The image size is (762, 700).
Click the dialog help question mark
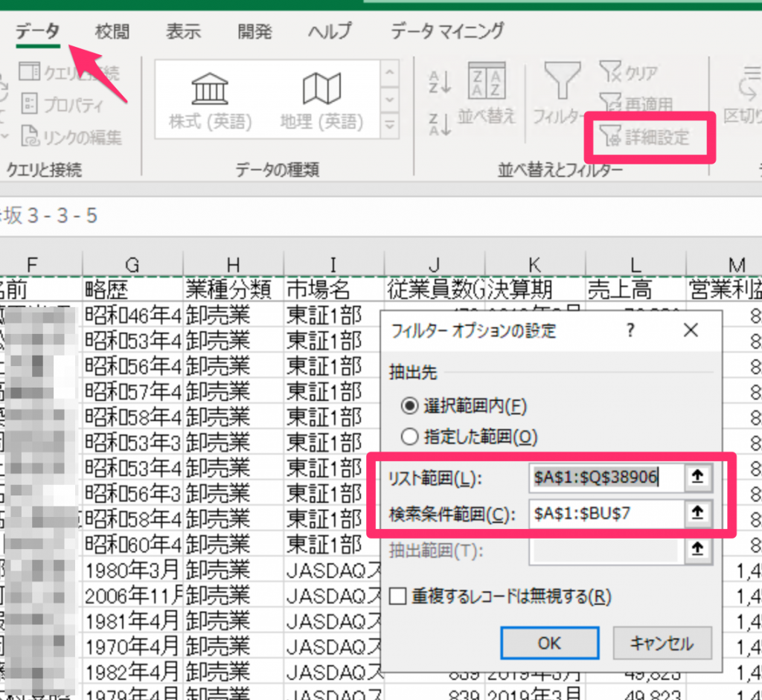pos(630,331)
